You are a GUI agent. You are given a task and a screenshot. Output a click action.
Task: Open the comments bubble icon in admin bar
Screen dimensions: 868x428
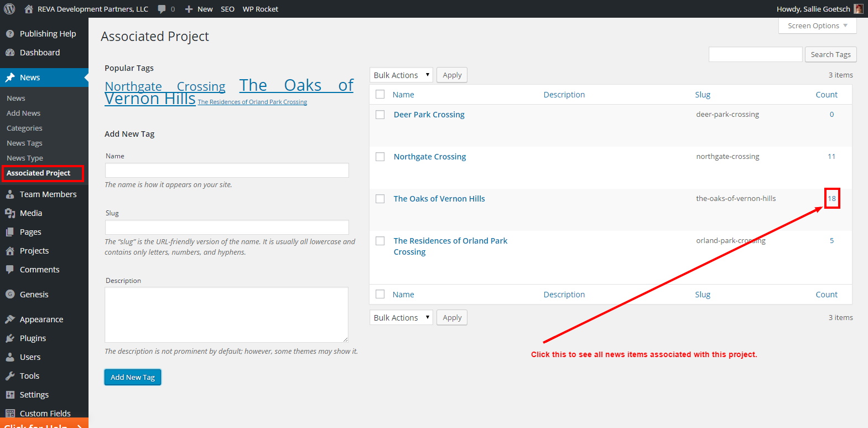[x=162, y=9]
